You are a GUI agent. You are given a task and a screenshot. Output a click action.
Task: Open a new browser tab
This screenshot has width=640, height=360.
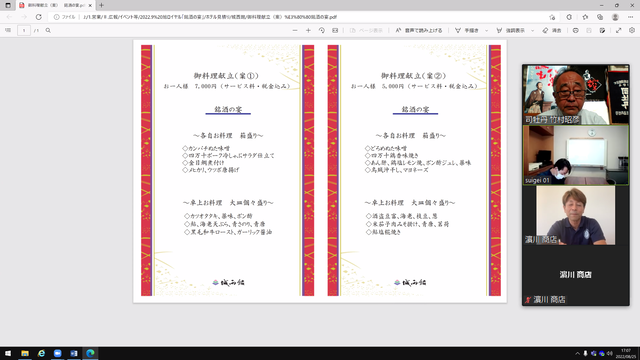point(101,5)
